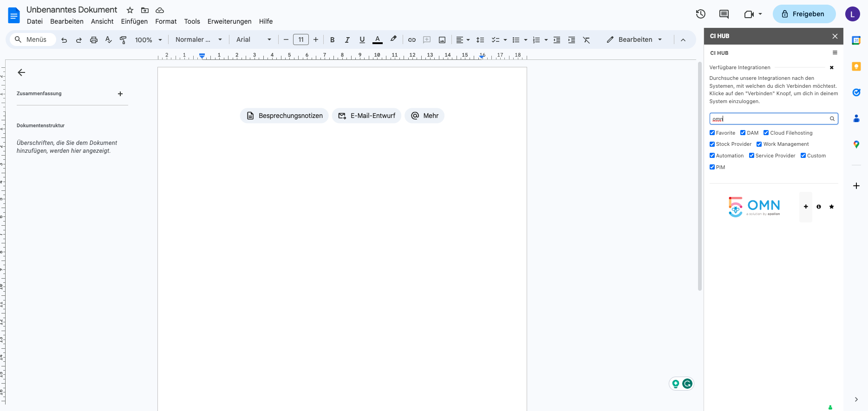Open the text color picker
This screenshot has height=411, width=868.
378,40
